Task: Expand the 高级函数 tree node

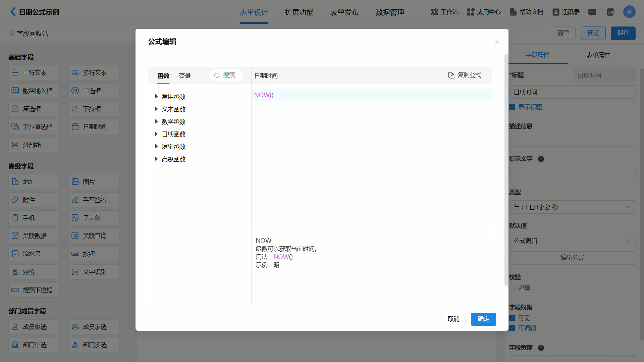Action: click(x=156, y=159)
